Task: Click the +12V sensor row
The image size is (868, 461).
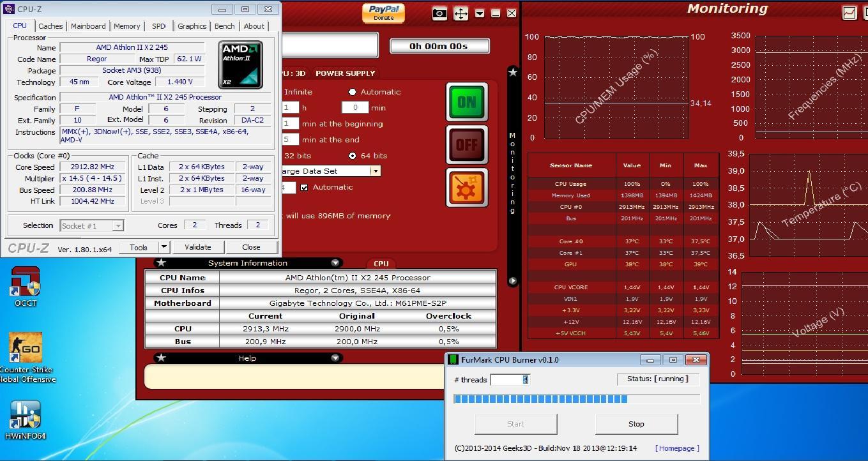Action: pos(623,322)
